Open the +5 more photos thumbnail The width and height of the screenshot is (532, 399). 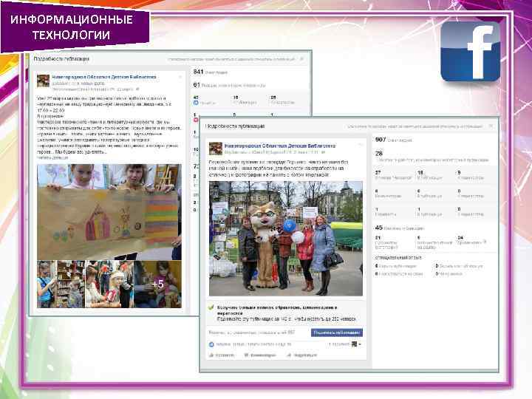(158, 284)
